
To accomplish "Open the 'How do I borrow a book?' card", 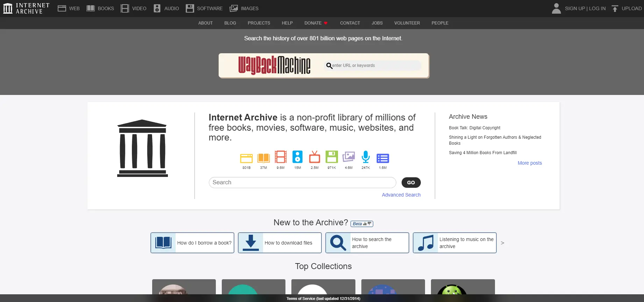I will click(192, 243).
